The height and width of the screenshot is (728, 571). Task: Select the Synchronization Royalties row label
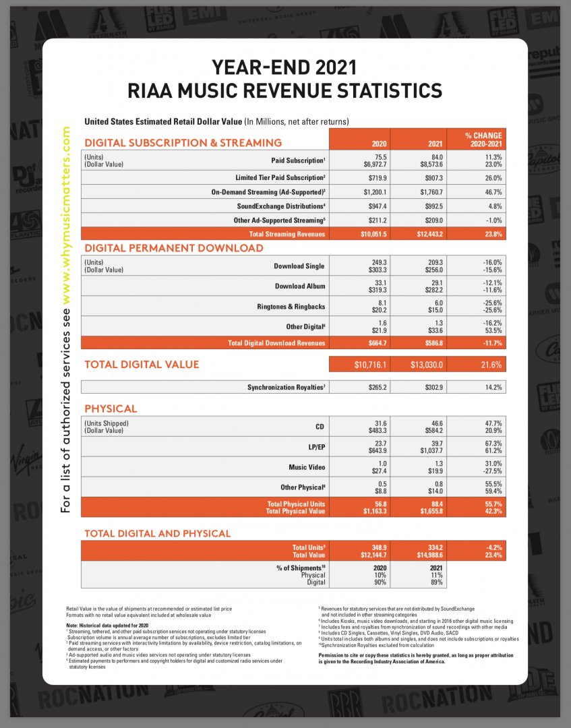pyautogui.click(x=286, y=387)
